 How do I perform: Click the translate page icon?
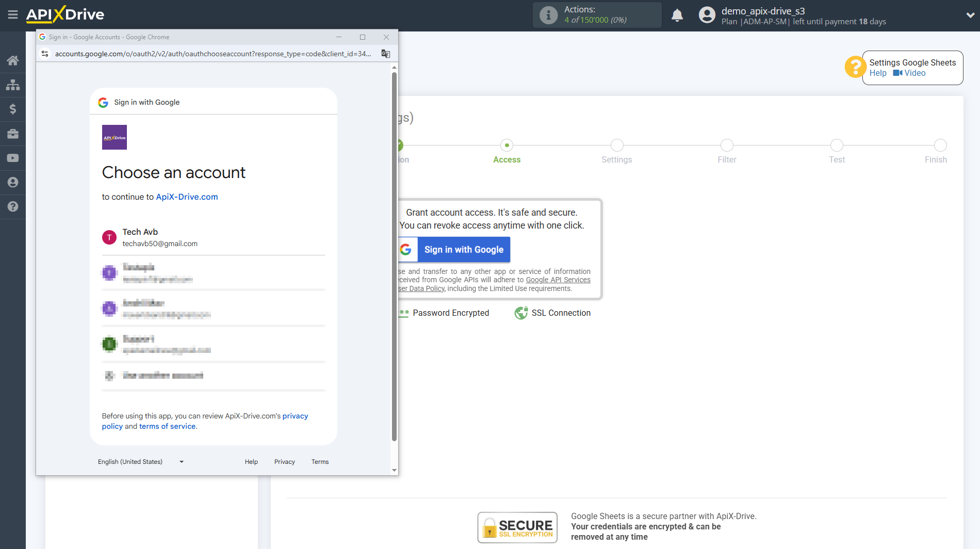pos(386,54)
